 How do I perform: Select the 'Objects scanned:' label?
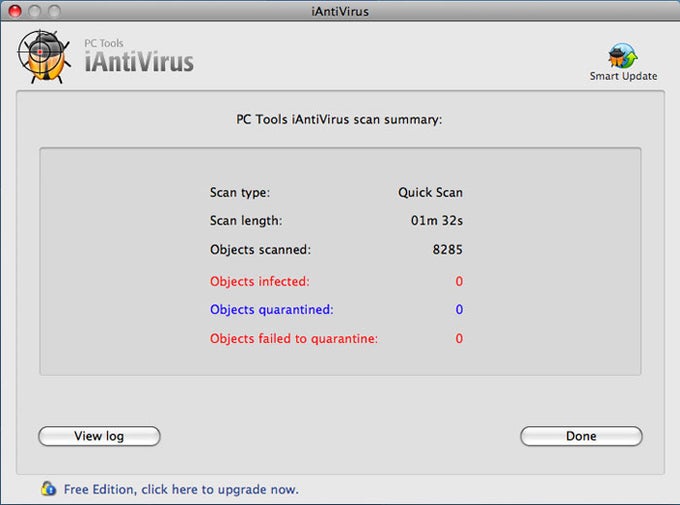(x=260, y=250)
